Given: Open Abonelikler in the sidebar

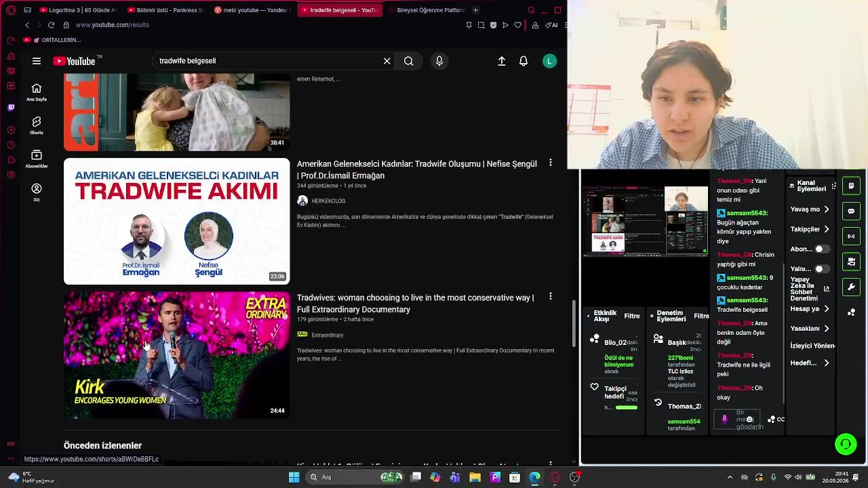Looking at the screenshot, I should pyautogui.click(x=37, y=159).
